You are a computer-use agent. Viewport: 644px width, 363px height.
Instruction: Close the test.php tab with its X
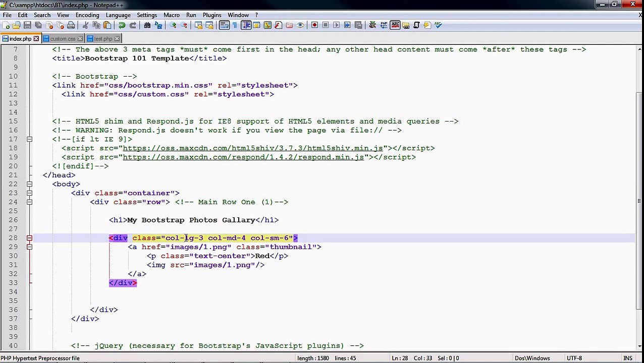pos(117,39)
